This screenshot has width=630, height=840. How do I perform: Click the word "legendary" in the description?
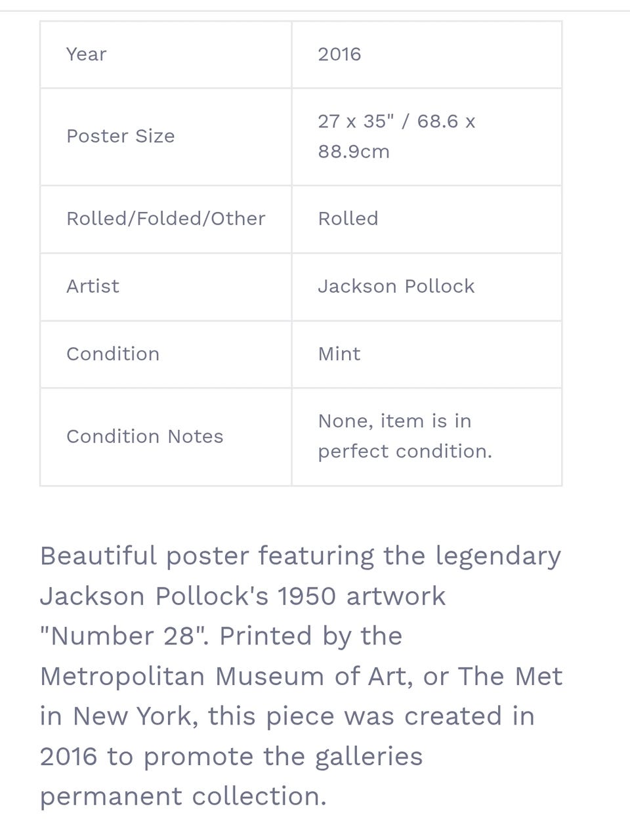click(498, 556)
